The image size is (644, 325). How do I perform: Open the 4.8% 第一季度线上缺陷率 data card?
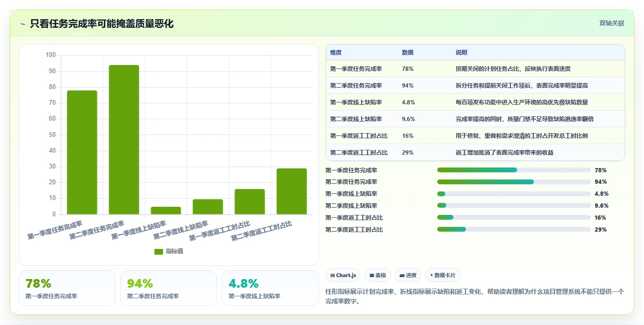(270, 288)
